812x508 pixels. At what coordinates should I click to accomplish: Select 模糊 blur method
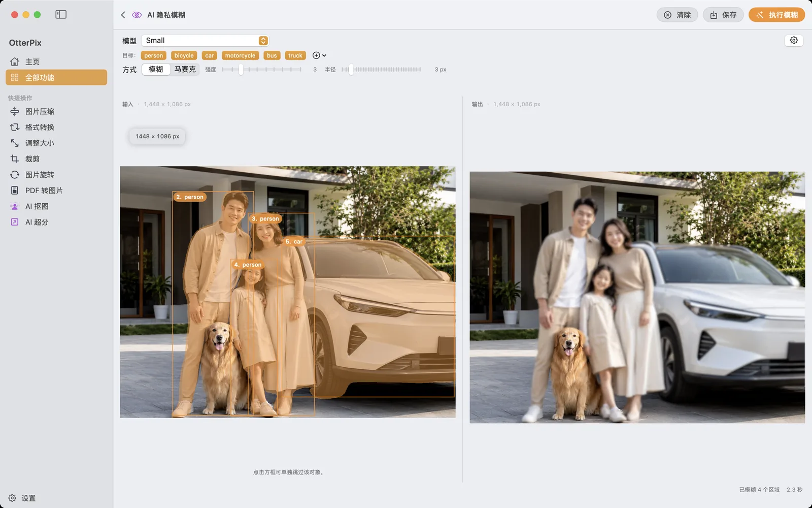156,70
